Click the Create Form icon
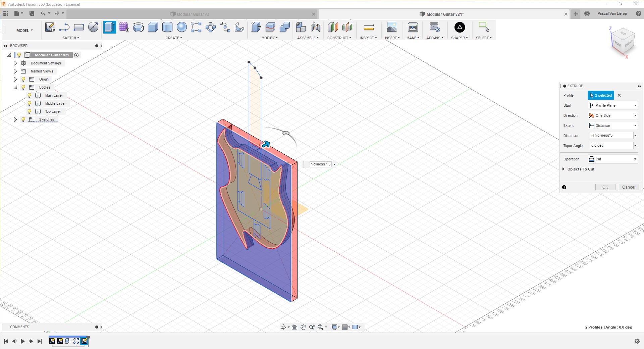This screenshot has width=644, height=349. click(124, 27)
